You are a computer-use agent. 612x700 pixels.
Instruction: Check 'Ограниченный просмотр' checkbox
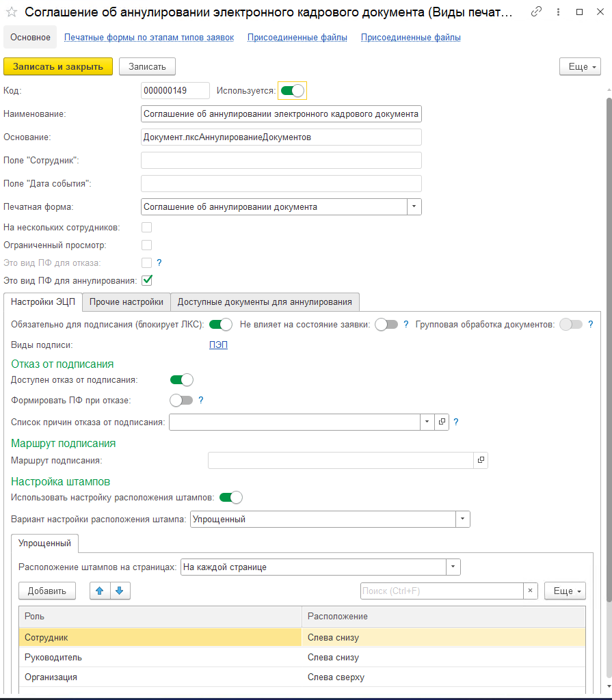(146, 245)
